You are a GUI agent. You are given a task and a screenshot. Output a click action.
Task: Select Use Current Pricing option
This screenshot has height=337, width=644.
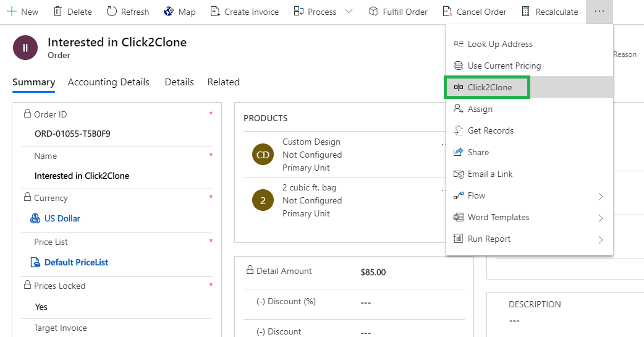tap(504, 66)
